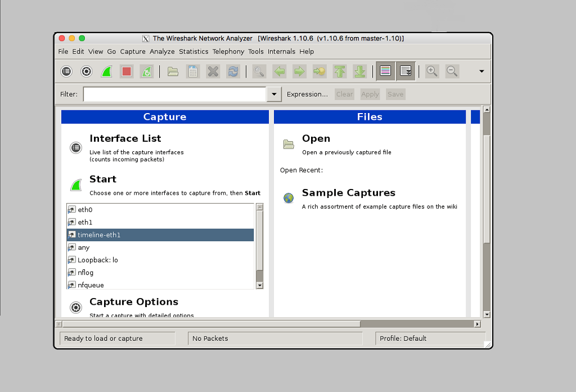Start a new capture with shark fin icon
The height and width of the screenshot is (392, 576).
pos(106,71)
